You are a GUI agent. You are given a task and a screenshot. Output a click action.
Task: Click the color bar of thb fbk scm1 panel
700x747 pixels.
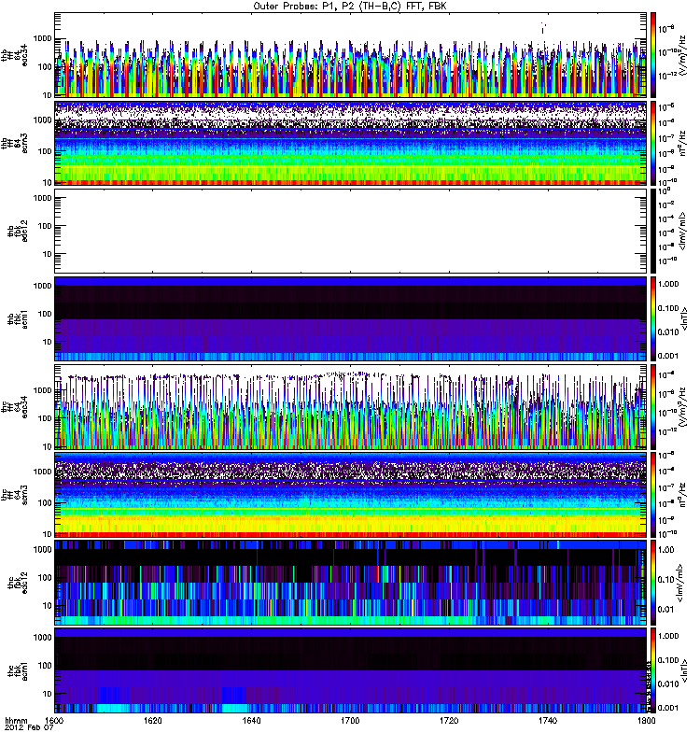[653, 318]
